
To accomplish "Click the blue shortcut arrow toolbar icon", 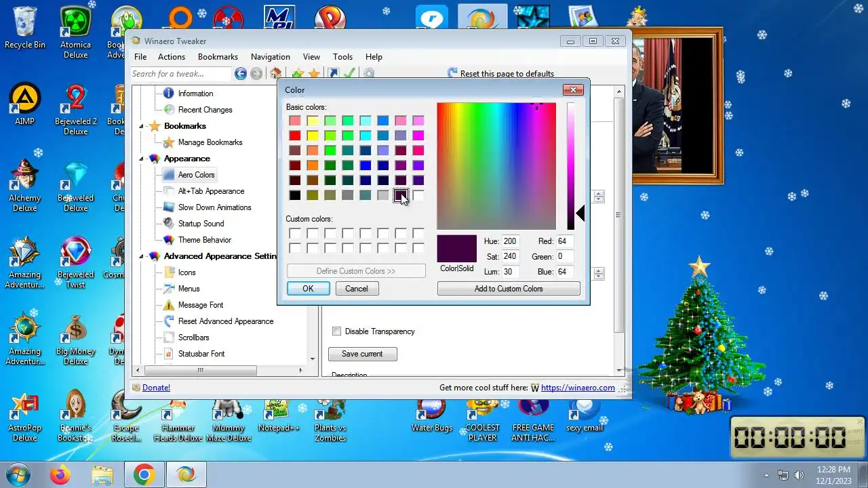I will pos(333,74).
